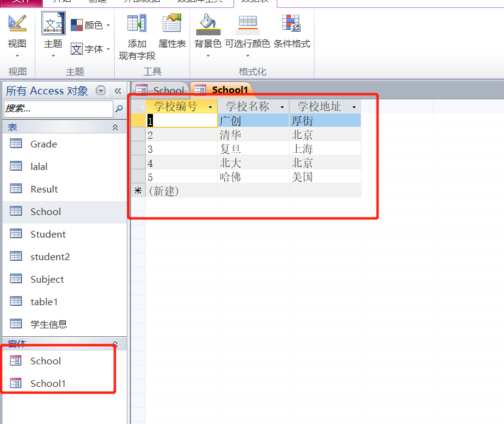The image size is (504, 424).
Task: Switch to the School1 form tab
Action: point(223,90)
